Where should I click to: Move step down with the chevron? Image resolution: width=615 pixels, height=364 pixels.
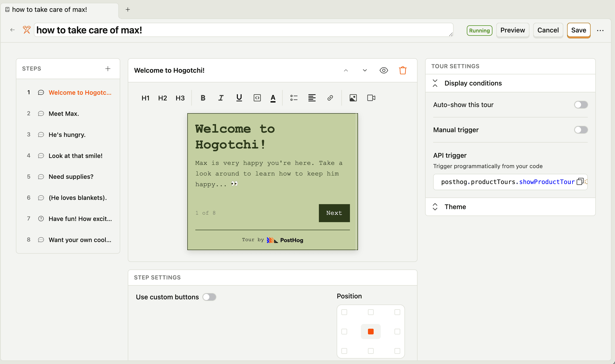365,70
